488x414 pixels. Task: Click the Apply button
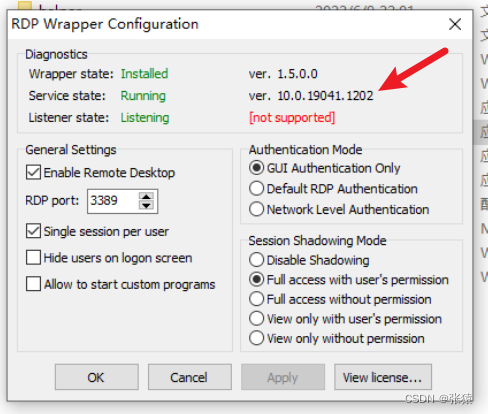click(283, 377)
